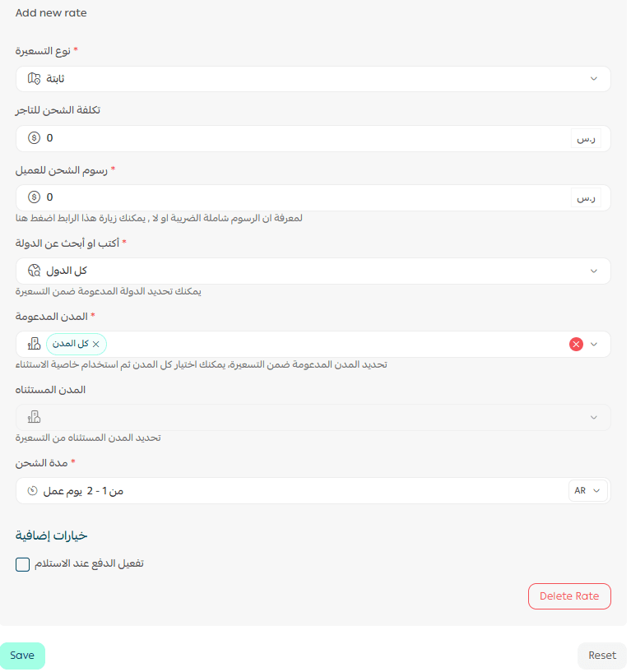Click the Delete Rate button
Viewport: 631px width, 672px height.
[569, 596]
